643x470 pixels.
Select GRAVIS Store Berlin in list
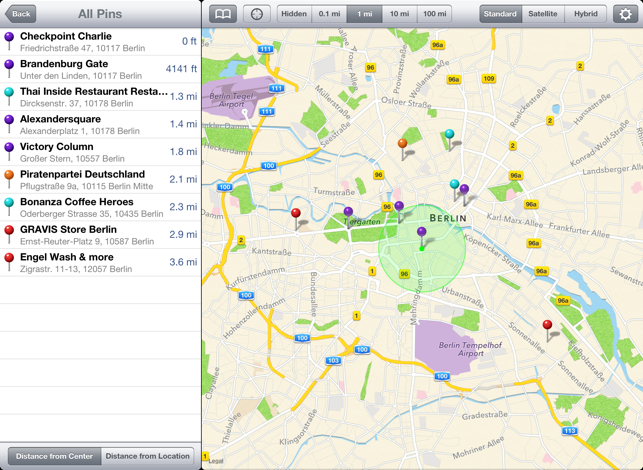pos(100,234)
